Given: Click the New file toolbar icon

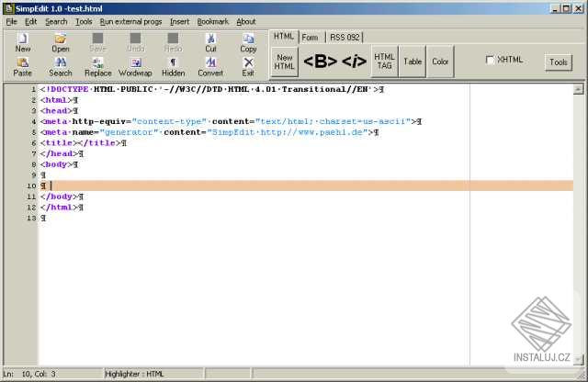Looking at the screenshot, I should [23, 42].
